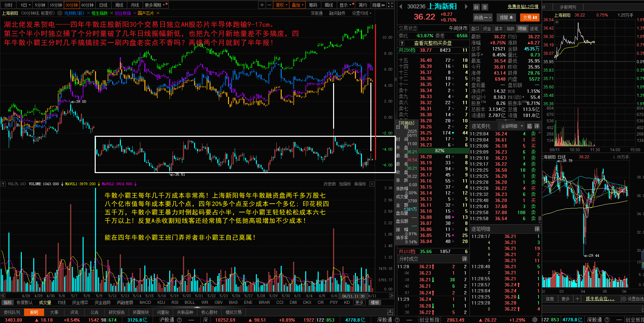Click the plus icon on intraday mini chart

click(x=557, y=22)
